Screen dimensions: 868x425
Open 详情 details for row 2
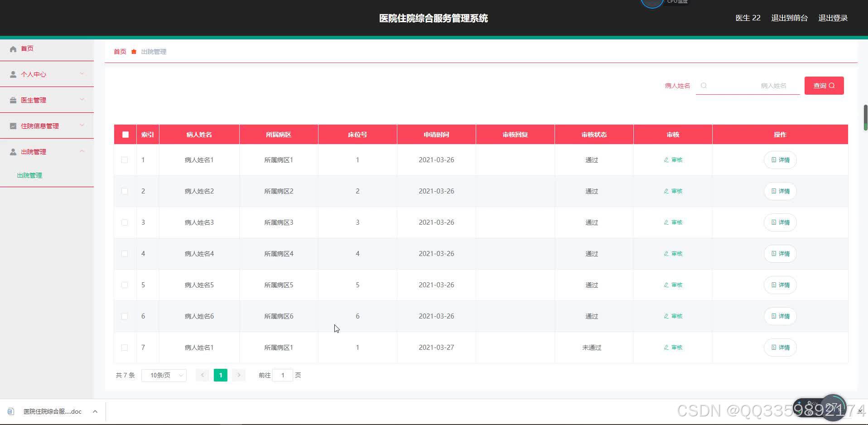780,191
